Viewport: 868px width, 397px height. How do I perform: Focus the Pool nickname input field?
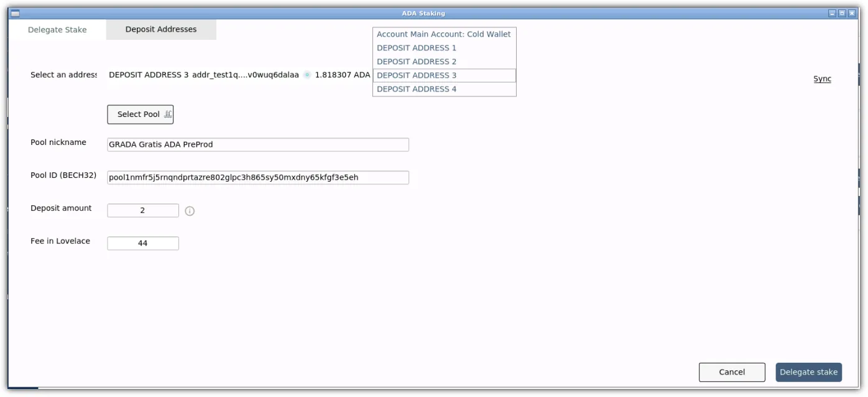258,144
